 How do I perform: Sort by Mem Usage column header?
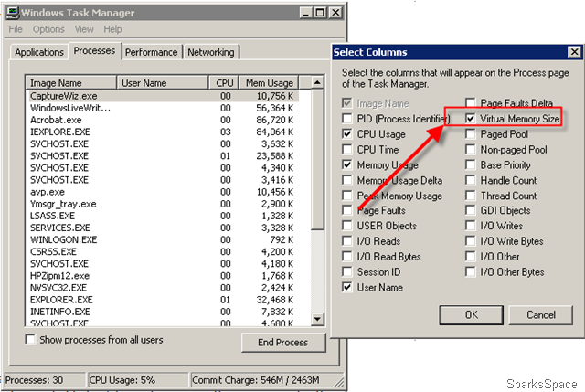(269, 83)
